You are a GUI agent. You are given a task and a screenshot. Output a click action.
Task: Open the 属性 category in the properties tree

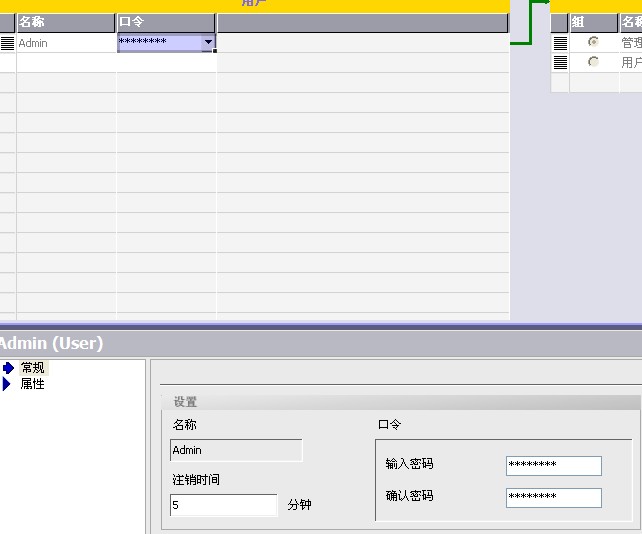click(x=32, y=384)
